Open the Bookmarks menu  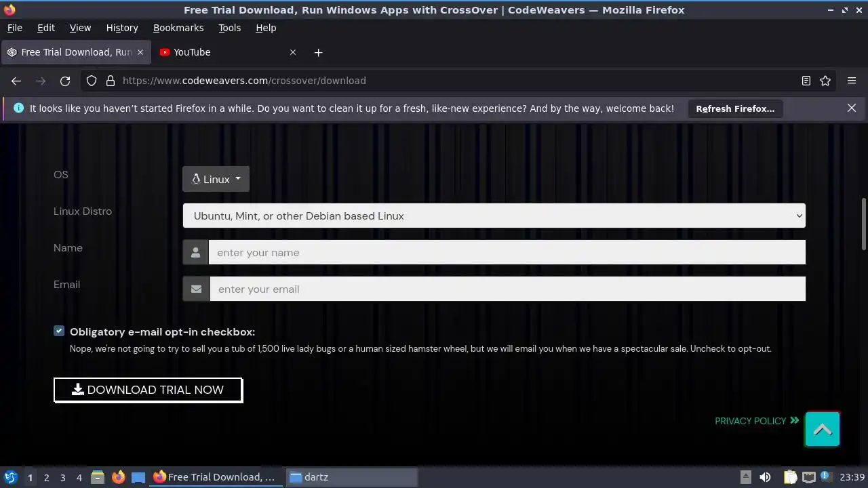coord(178,28)
